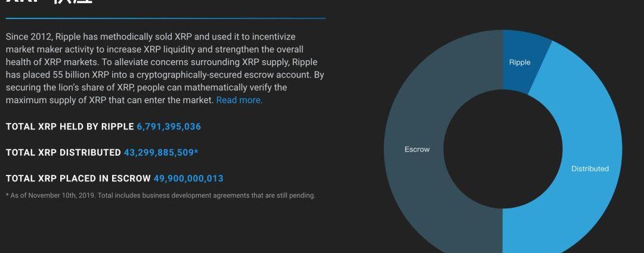Click the blue divider line under the title
Image resolution: width=644 pixels, height=253 pixels.
pyautogui.click(x=166, y=18)
